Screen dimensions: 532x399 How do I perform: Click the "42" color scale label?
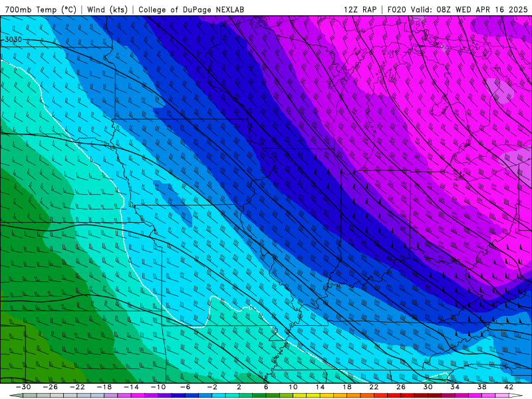tap(509, 387)
